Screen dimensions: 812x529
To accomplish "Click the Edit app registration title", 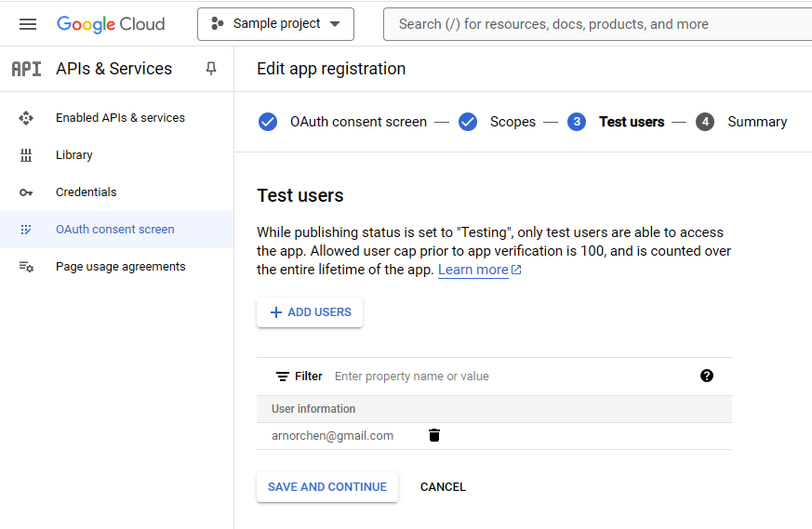I will [x=331, y=68].
